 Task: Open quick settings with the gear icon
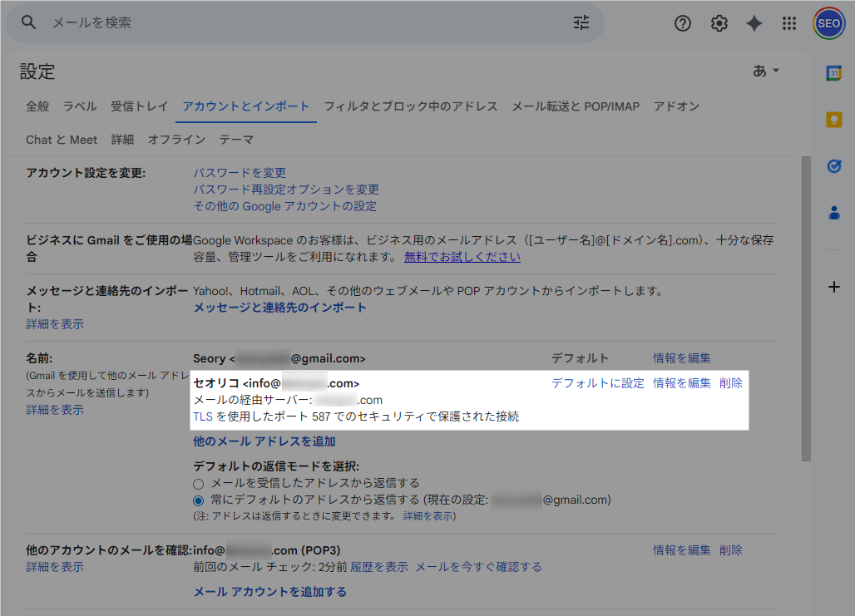(719, 23)
